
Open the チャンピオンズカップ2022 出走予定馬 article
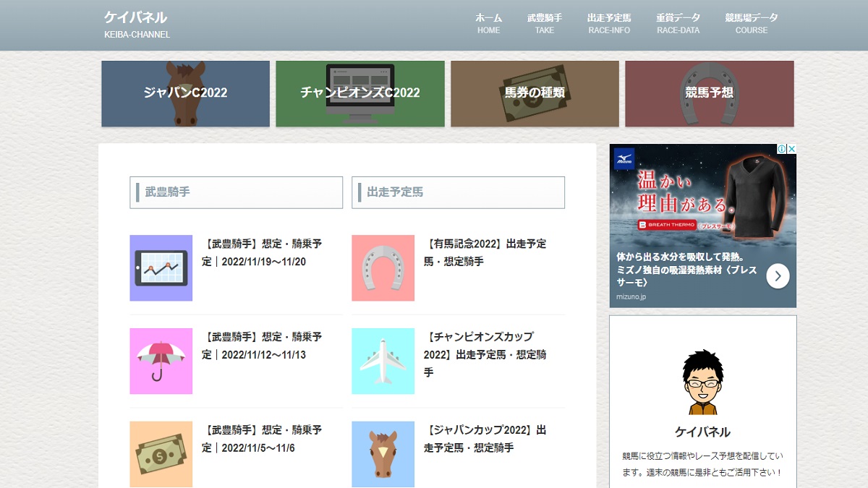pos(485,354)
